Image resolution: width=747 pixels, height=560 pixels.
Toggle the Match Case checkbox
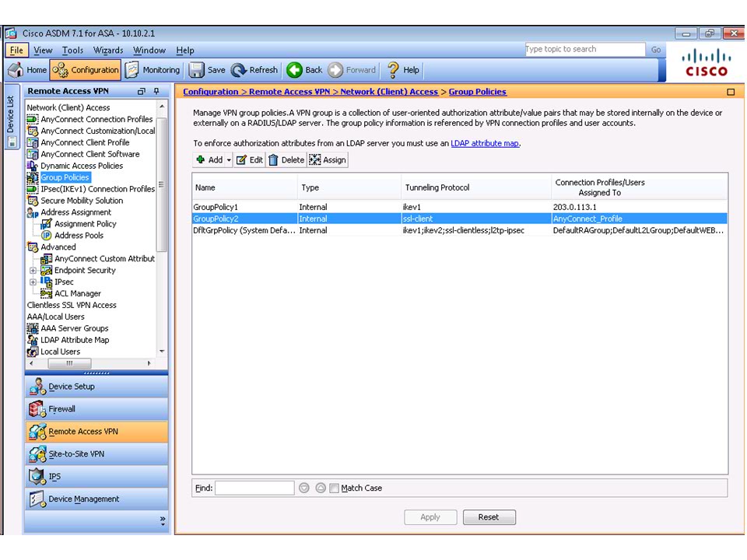pos(335,488)
